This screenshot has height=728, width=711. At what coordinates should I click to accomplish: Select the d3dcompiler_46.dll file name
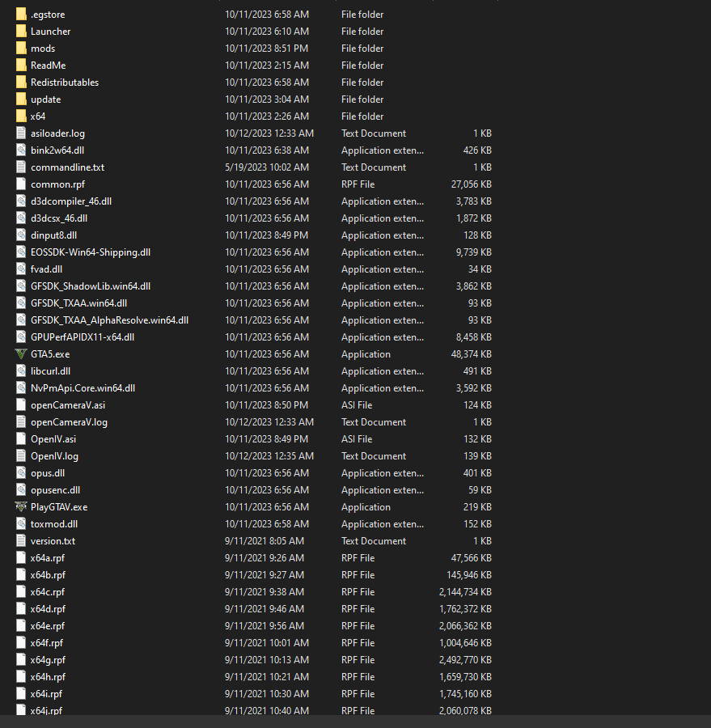pyautogui.click(x=71, y=201)
